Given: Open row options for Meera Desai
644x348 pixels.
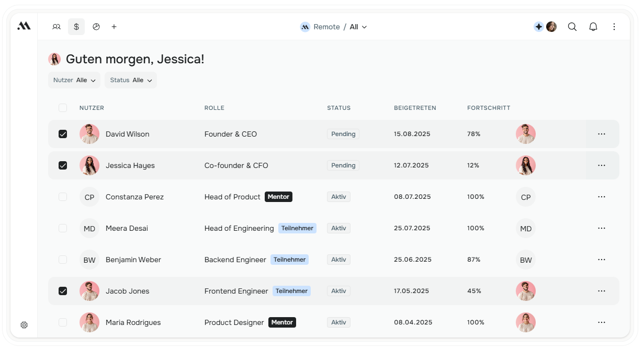Looking at the screenshot, I should coord(602,228).
